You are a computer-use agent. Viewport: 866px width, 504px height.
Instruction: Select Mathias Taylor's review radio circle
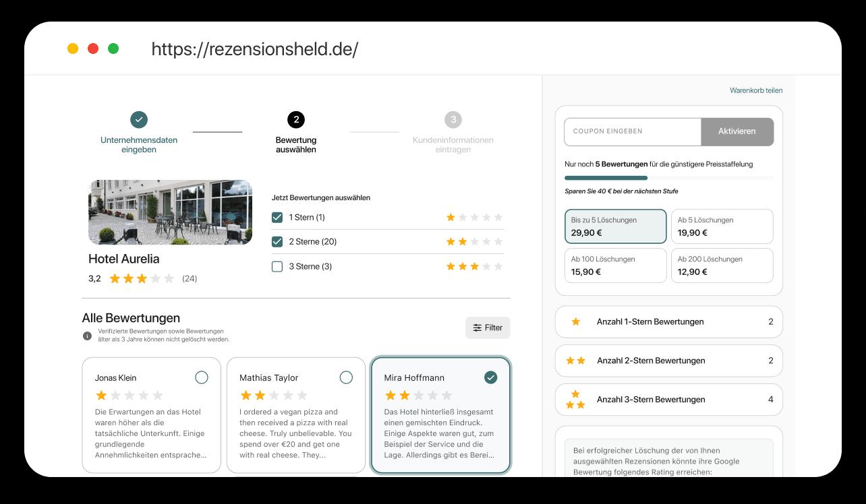[346, 377]
